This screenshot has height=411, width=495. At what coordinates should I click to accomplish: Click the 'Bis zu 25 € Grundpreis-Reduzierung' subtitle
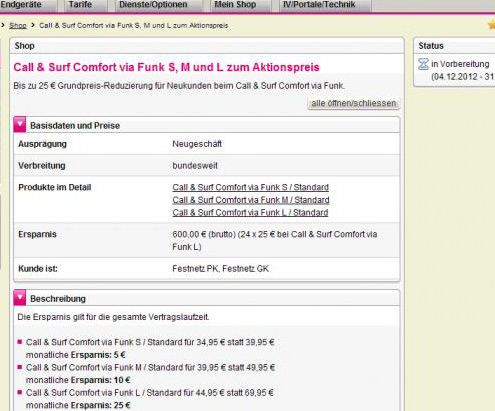179,86
